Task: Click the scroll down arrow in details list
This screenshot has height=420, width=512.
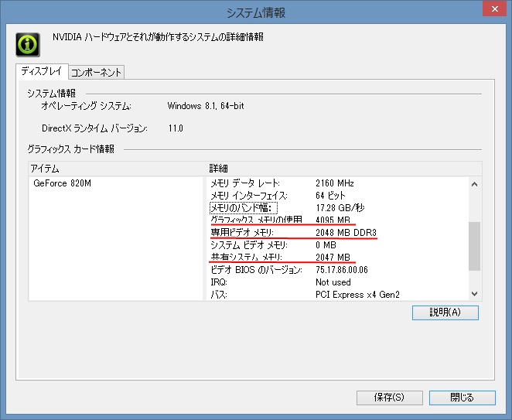Action: point(474,294)
